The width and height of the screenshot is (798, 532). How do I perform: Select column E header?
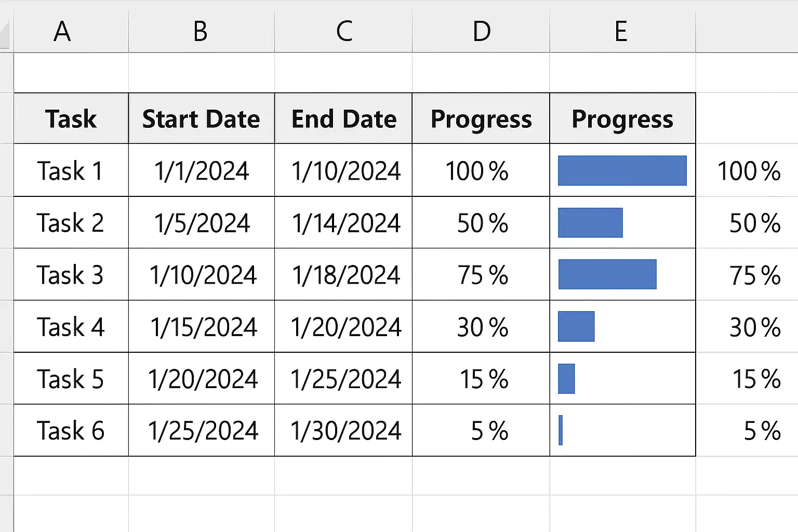[x=622, y=31]
